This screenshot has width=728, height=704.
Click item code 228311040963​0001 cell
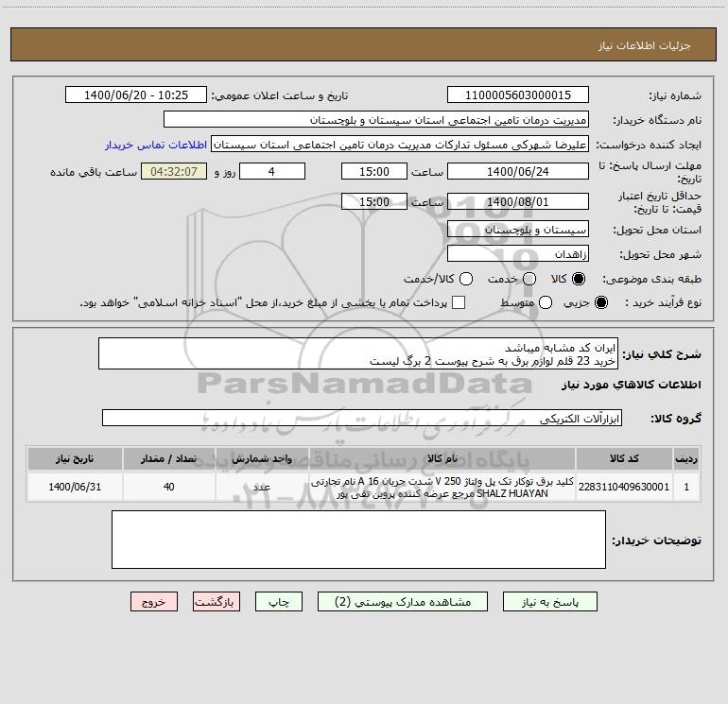(x=624, y=487)
